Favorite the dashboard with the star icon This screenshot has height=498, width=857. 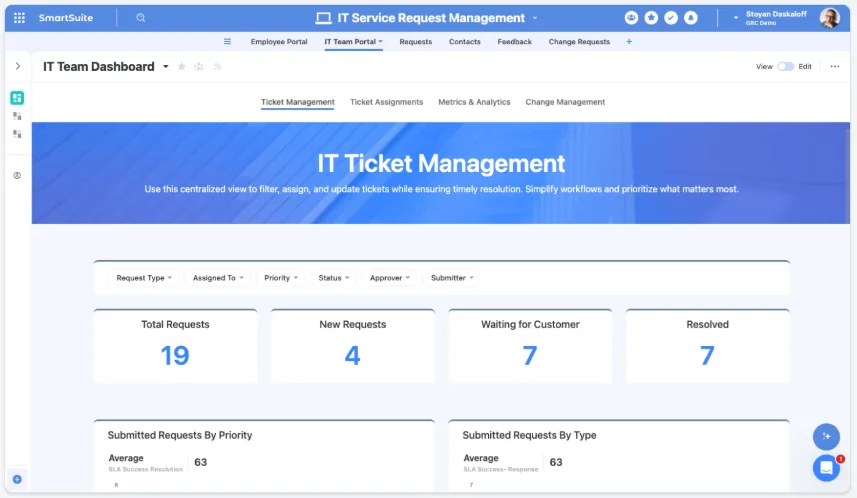[x=181, y=67]
